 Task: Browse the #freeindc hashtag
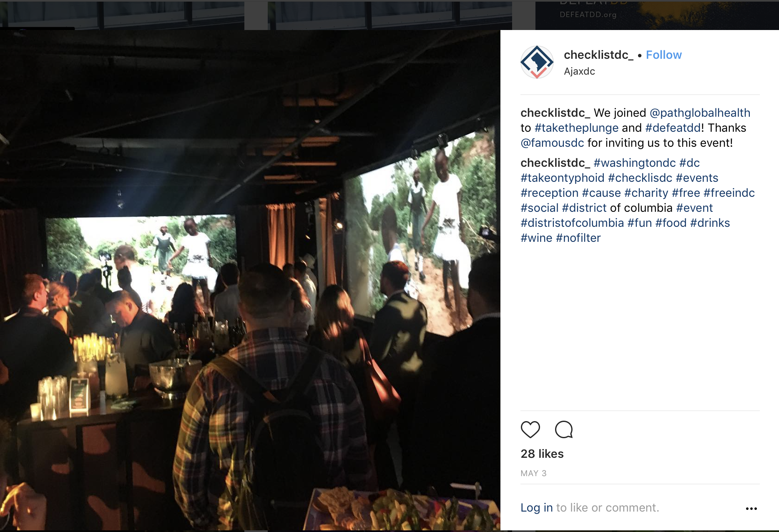click(x=729, y=193)
